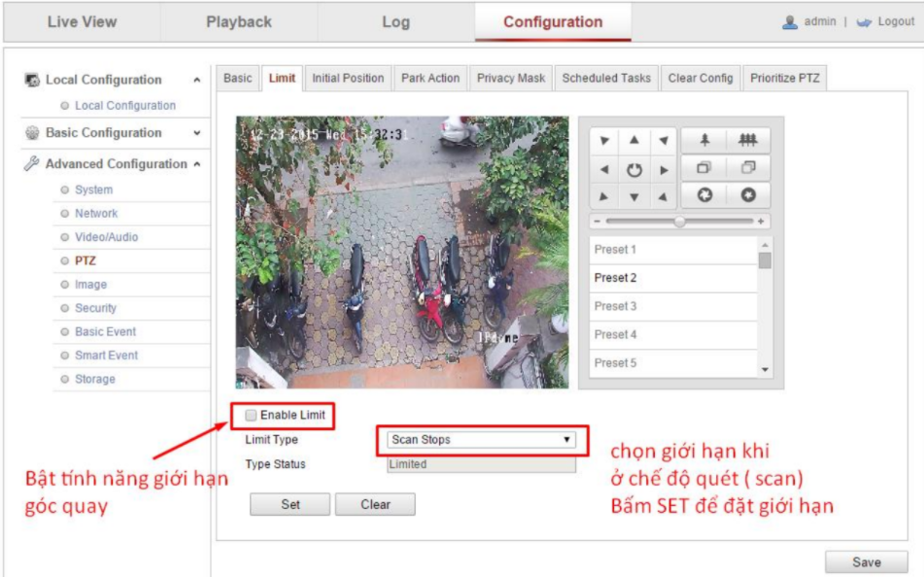Switch to the Privacy Mask tab

coord(510,78)
